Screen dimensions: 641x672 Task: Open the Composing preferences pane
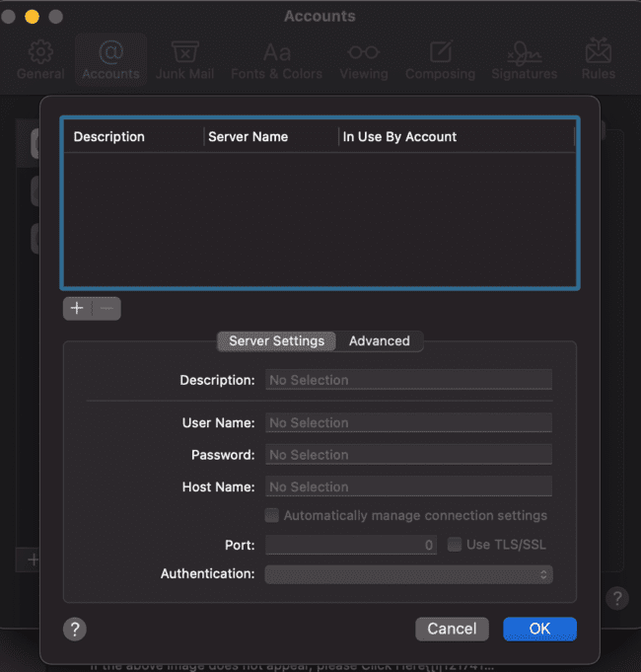pos(440,60)
